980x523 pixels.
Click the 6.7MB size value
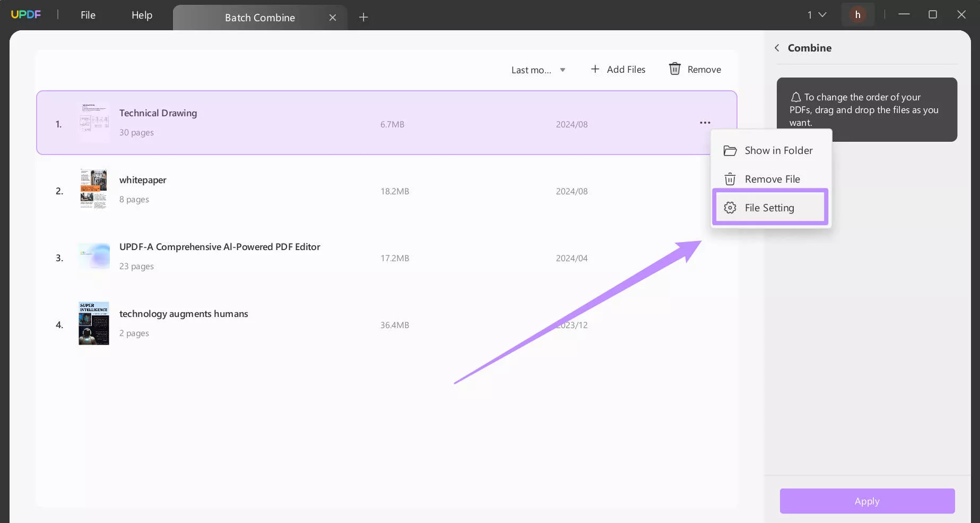coord(392,124)
